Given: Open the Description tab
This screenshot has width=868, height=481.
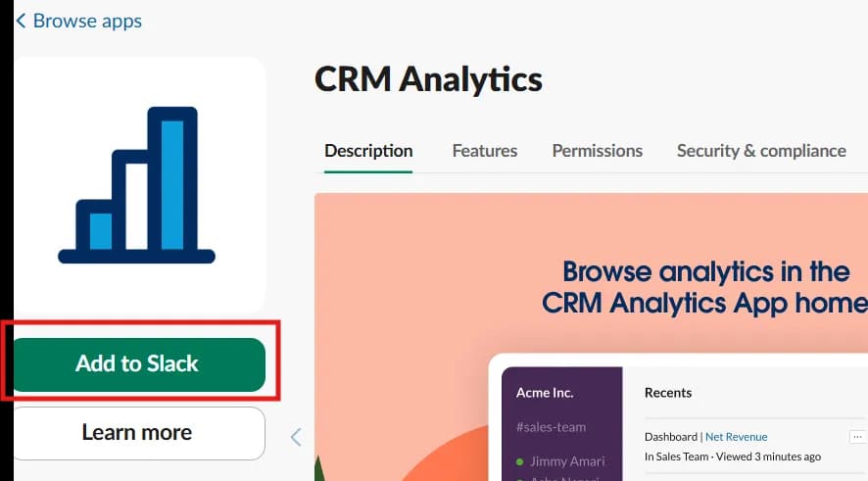Looking at the screenshot, I should click(368, 151).
